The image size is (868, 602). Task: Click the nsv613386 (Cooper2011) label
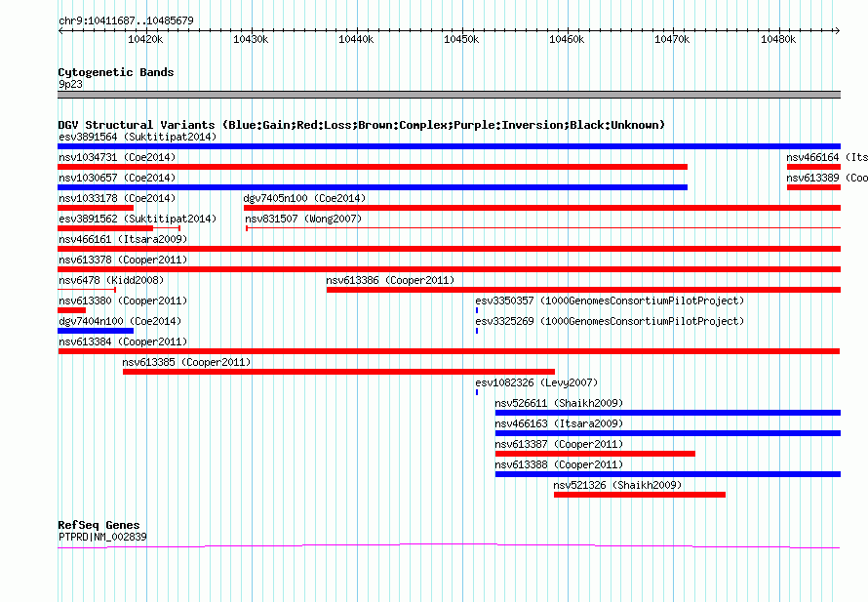tap(390, 280)
